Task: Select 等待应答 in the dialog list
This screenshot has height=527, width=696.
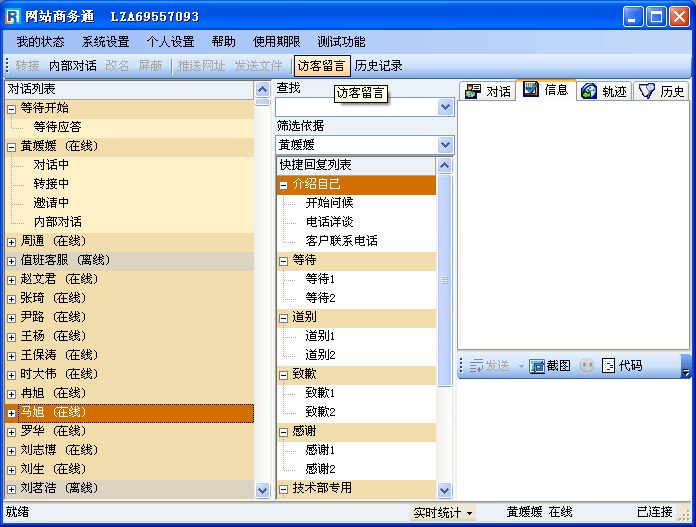Action: 58,127
